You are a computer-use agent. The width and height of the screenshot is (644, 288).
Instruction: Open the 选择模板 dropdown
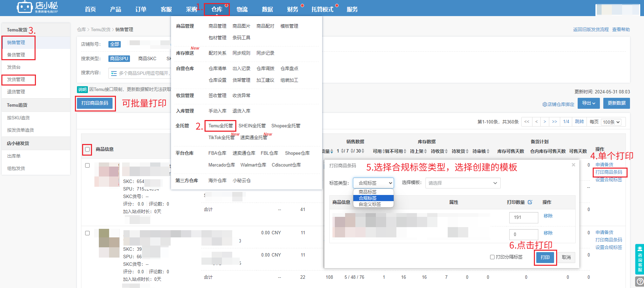tap(463, 183)
